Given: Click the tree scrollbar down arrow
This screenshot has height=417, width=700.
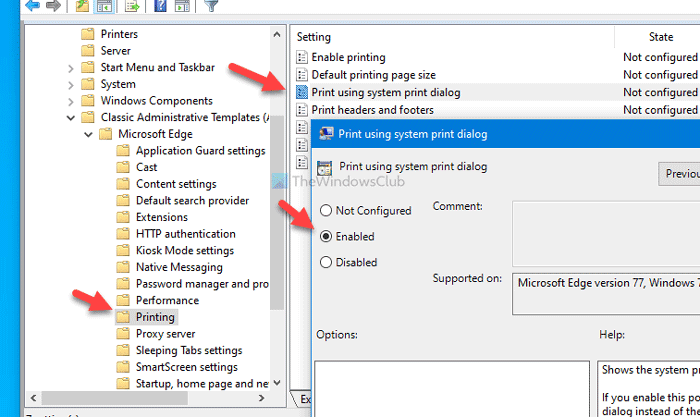Looking at the screenshot, I should [277, 383].
